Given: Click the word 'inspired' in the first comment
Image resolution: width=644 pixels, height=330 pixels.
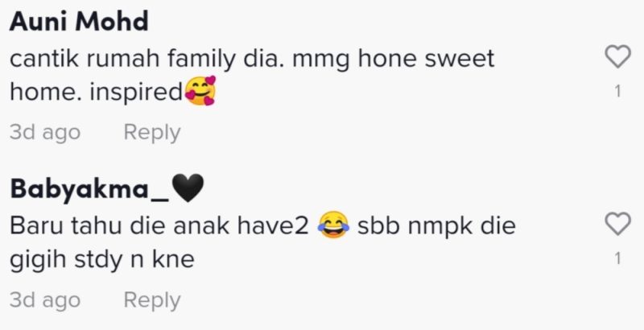Looking at the screenshot, I should [136, 93].
